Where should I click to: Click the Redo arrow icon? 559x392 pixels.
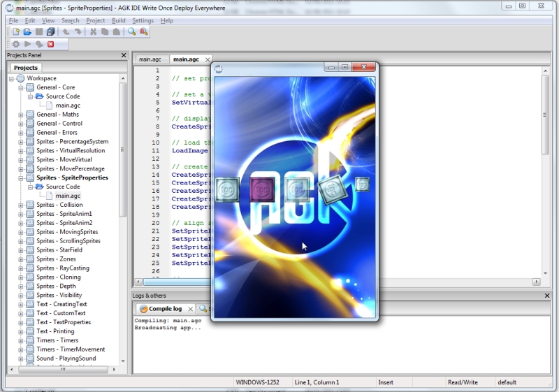point(78,31)
